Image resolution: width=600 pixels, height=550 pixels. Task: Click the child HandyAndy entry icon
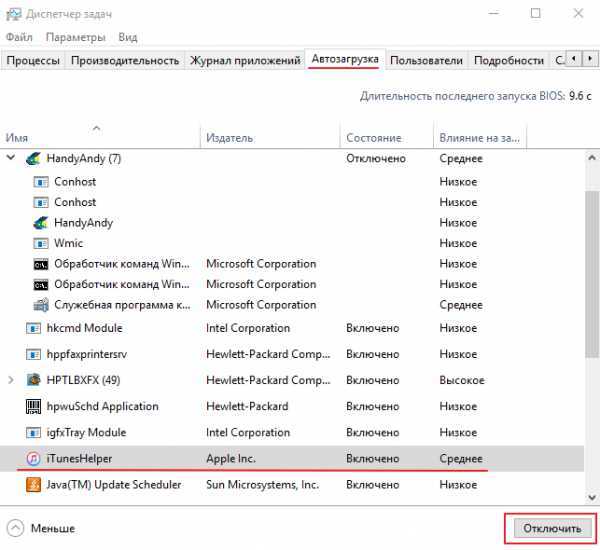41,223
